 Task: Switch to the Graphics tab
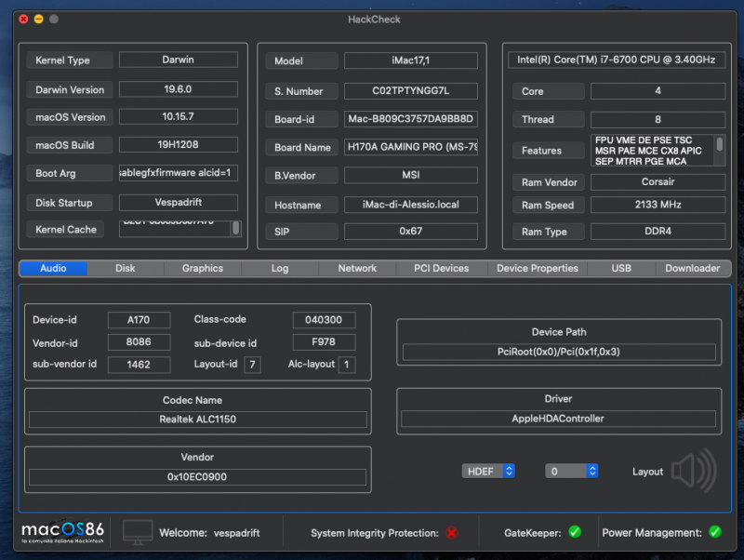tap(203, 268)
